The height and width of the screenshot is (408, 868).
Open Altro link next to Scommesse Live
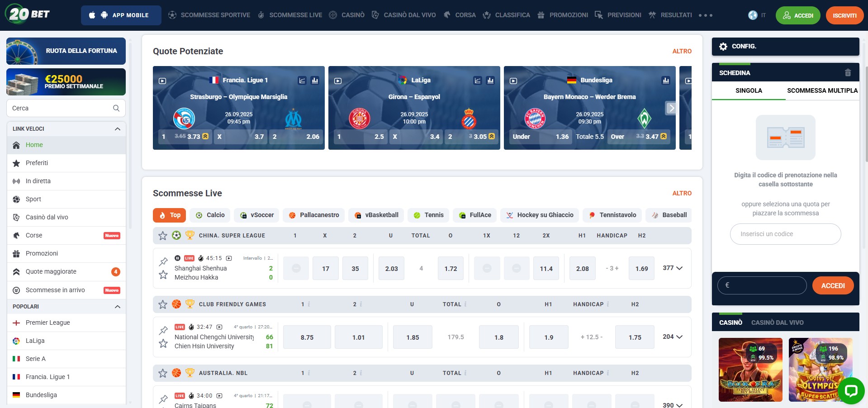[x=682, y=193]
